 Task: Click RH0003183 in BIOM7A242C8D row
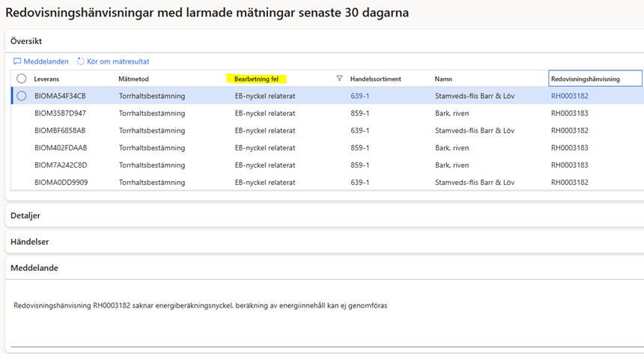point(570,165)
